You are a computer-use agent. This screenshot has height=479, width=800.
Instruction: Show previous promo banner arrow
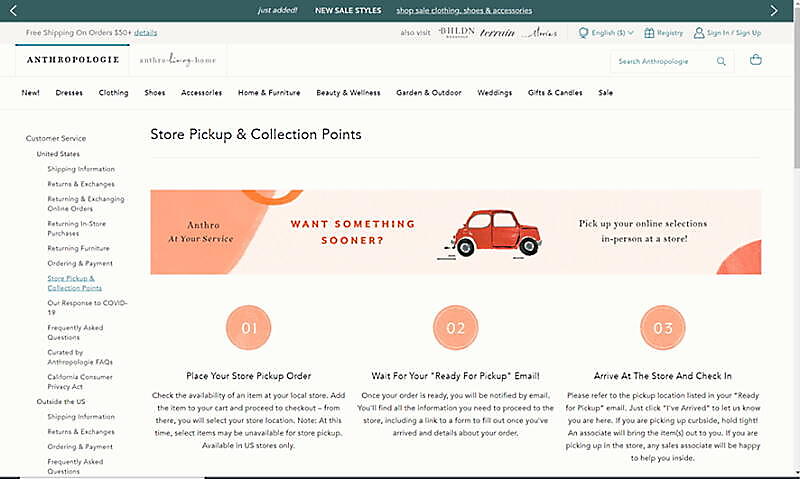[x=26, y=10]
